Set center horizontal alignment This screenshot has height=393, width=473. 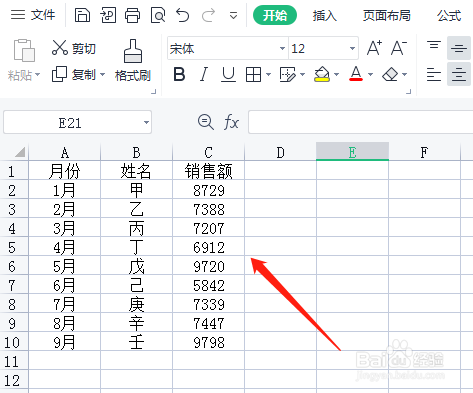point(459,74)
